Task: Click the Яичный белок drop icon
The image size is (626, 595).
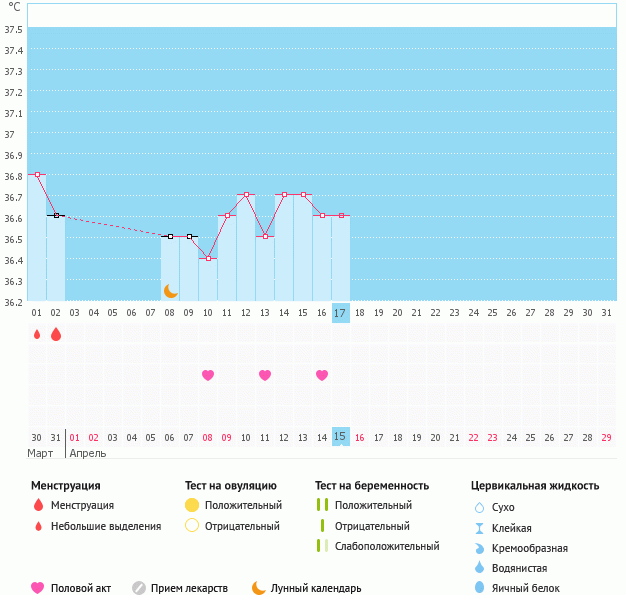Action: click(x=479, y=588)
